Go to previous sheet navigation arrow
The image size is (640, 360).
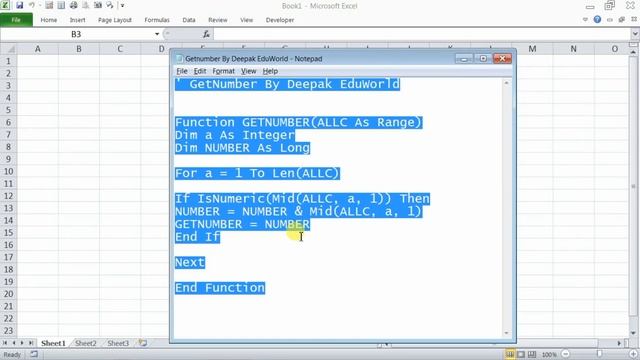pyautogui.click(x=13, y=343)
